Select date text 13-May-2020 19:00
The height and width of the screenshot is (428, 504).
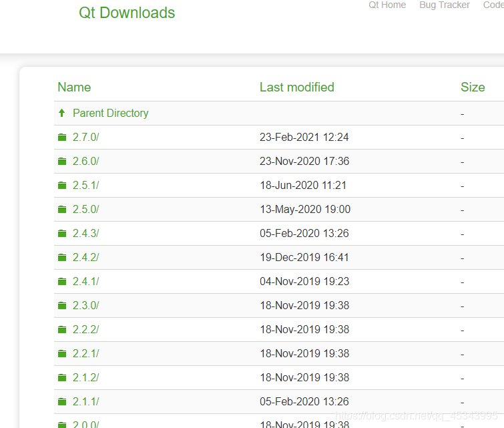coord(305,210)
